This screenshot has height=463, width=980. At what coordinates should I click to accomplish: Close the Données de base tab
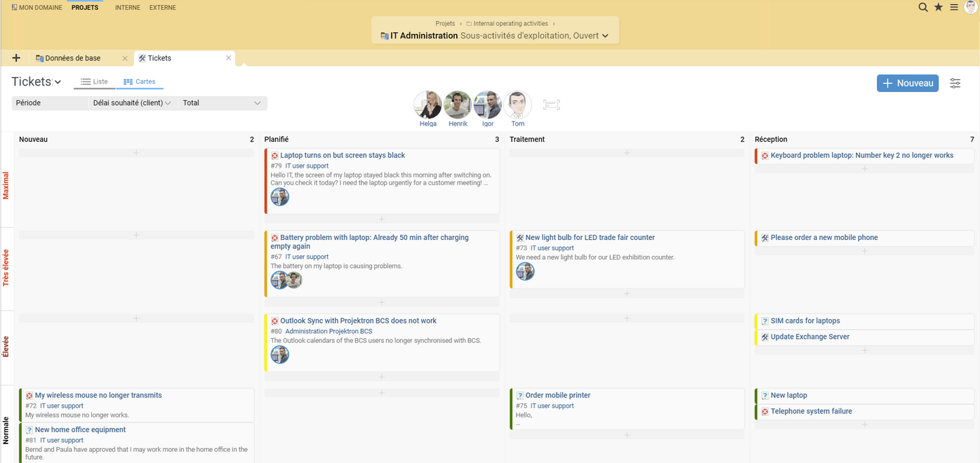125,58
